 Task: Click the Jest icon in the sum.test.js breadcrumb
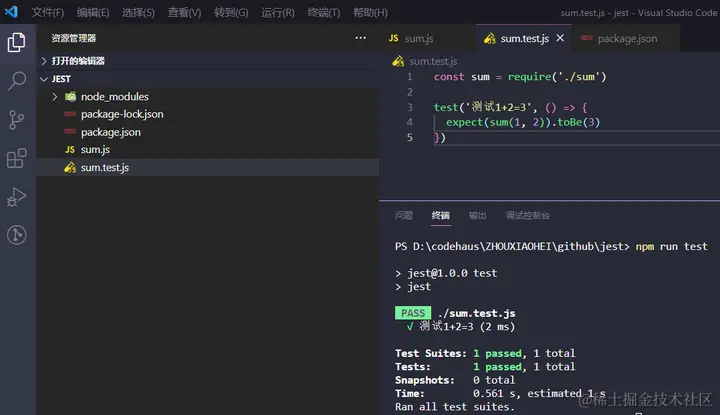pos(398,61)
